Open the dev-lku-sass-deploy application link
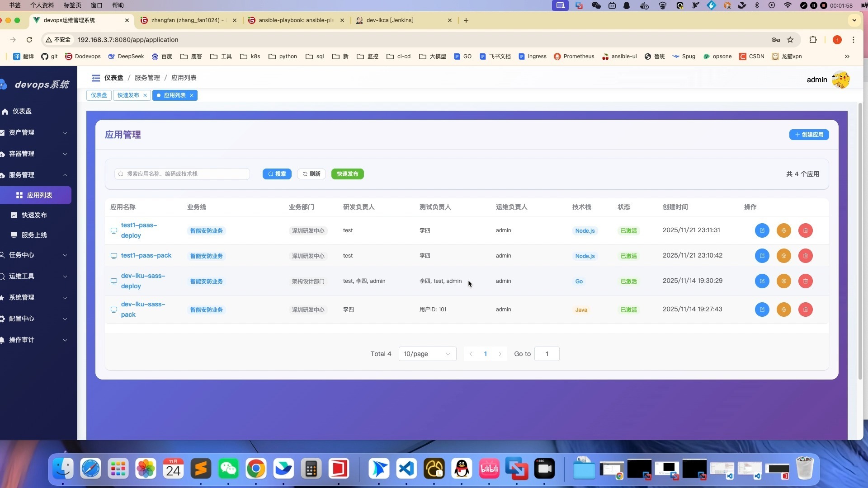868x488 pixels. pos(143,281)
